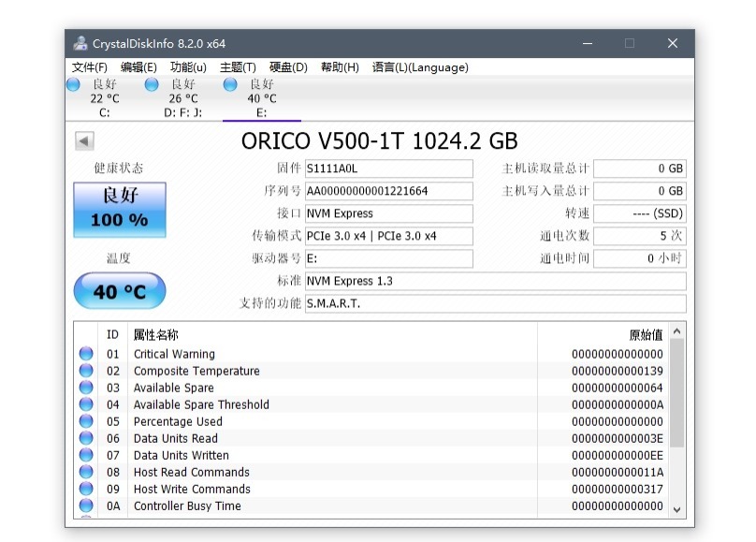Click status orb for Composite Temperature
This screenshot has height=542, width=756.
[86, 371]
